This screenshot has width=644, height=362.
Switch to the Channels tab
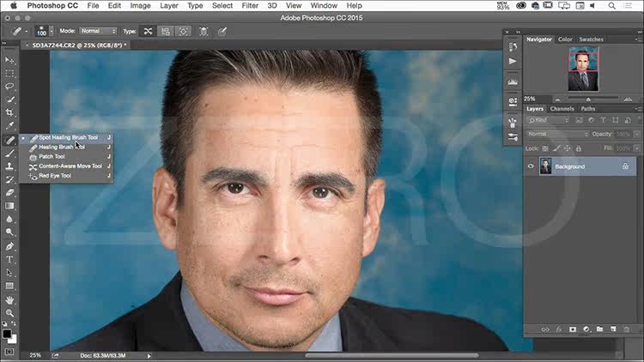click(x=562, y=109)
